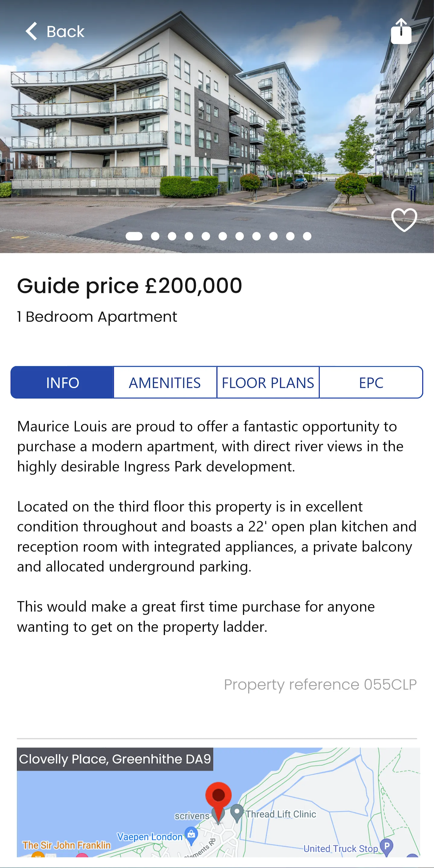Tap the Back text label

pyautogui.click(x=65, y=32)
